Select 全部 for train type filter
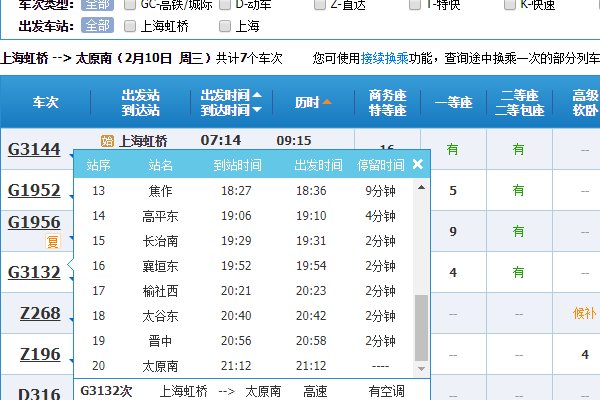The height and width of the screenshot is (400, 600). [x=97, y=4]
